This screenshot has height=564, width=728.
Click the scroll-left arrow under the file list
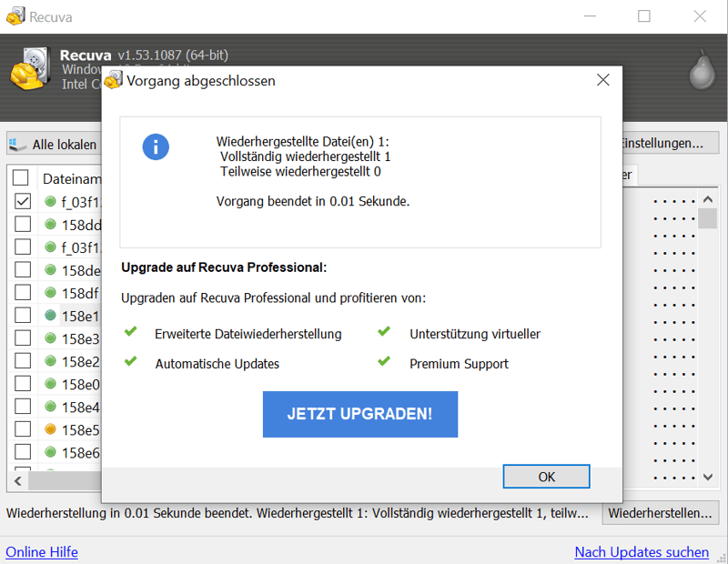pyautogui.click(x=18, y=481)
